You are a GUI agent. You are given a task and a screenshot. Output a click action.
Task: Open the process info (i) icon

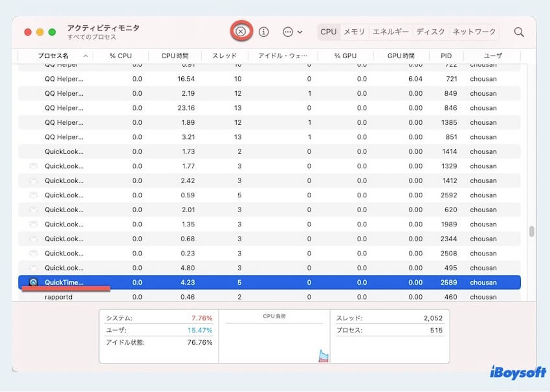(x=263, y=32)
